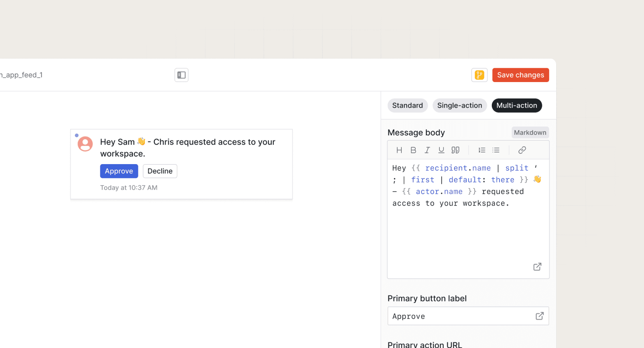
Task: Toggle bold formatting in message toolbar
Action: (x=413, y=150)
